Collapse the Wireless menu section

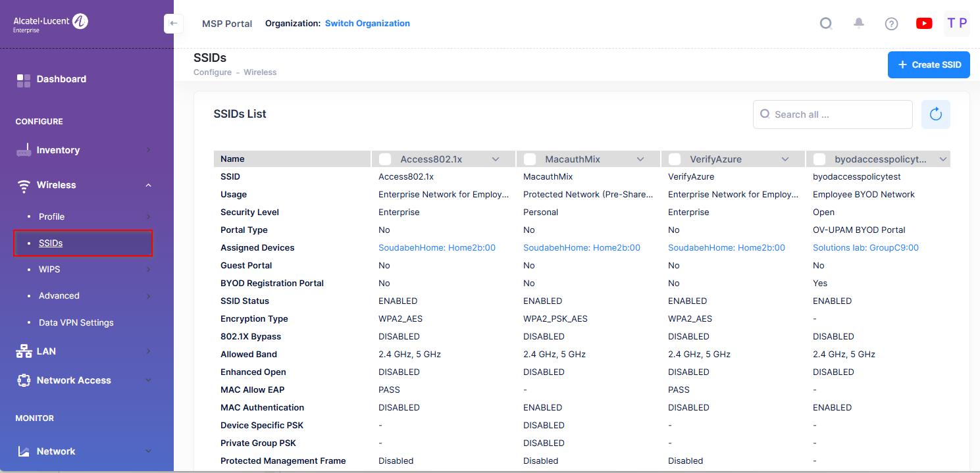tap(148, 186)
